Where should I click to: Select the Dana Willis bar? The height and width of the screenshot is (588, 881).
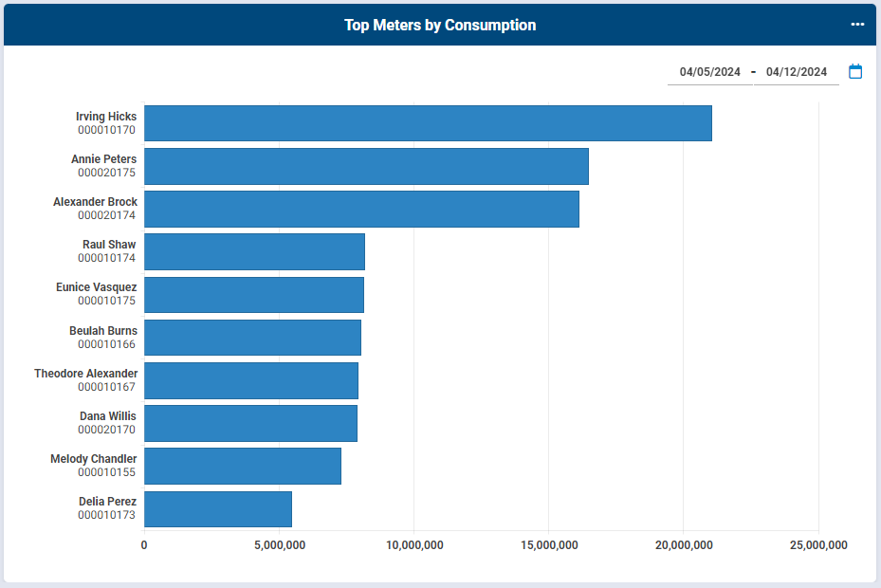pyautogui.click(x=250, y=423)
